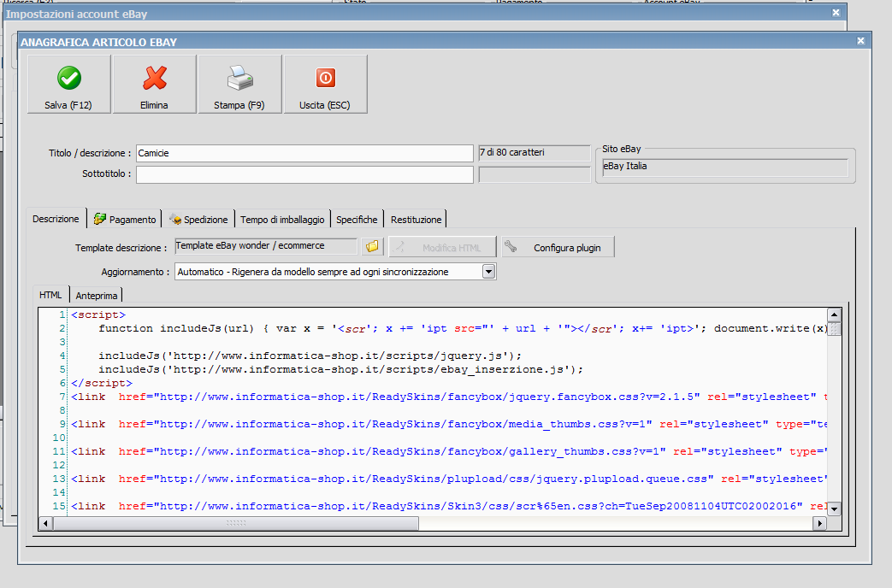The width and height of the screenshot is (892, 588).
Task: Save the article with Salva (F12)
Action: [68, 84]
